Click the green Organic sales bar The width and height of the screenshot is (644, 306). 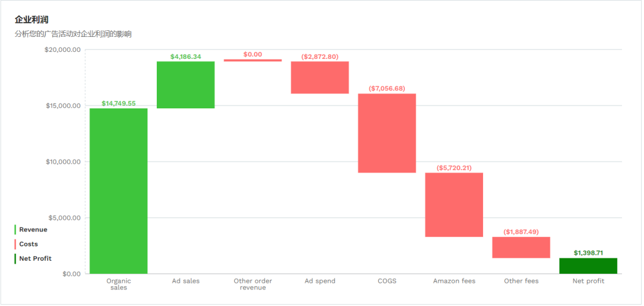click(119, 191)
